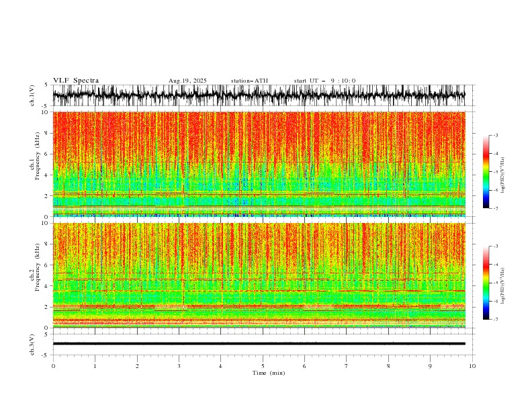
Task: Click inside the ch.1 spectrogram panel
Action: 259,164
